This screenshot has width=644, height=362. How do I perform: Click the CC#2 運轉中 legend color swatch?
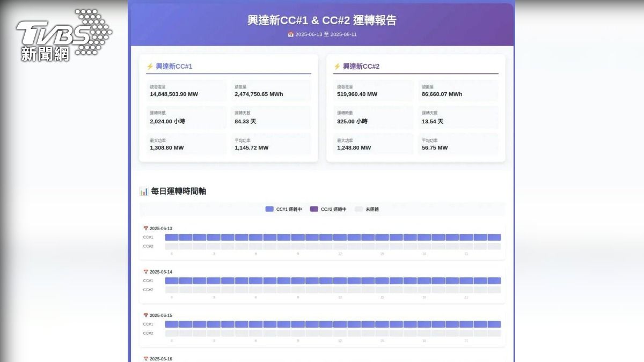314,209
